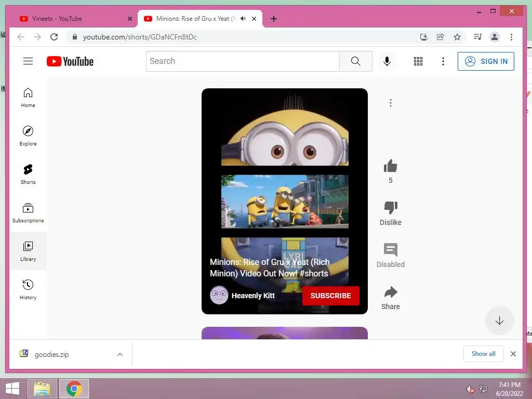
Task: Open the goodies.zip download
Action: (x=51, y=354)
